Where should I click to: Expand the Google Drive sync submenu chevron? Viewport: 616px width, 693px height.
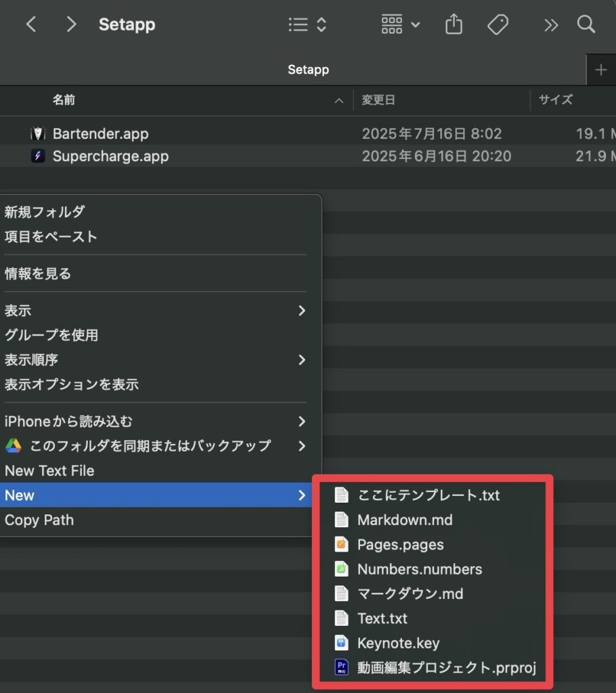click(x=302, y=446)
